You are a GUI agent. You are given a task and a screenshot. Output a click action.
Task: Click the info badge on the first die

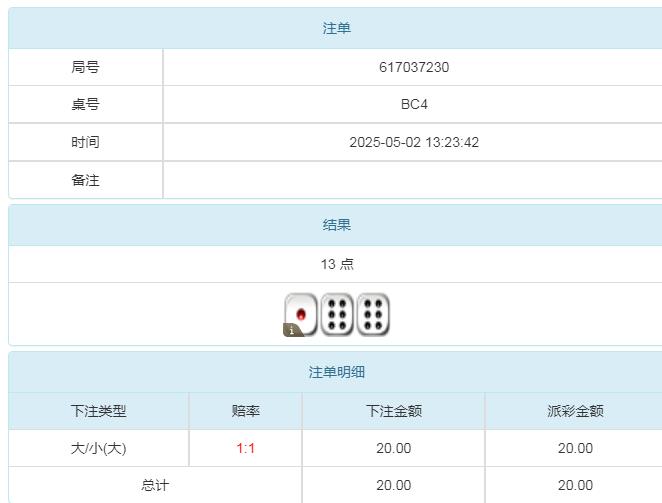point(292,329)
